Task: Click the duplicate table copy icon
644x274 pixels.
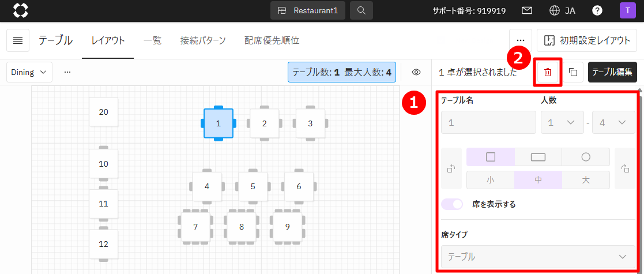Action: point(573,72)
